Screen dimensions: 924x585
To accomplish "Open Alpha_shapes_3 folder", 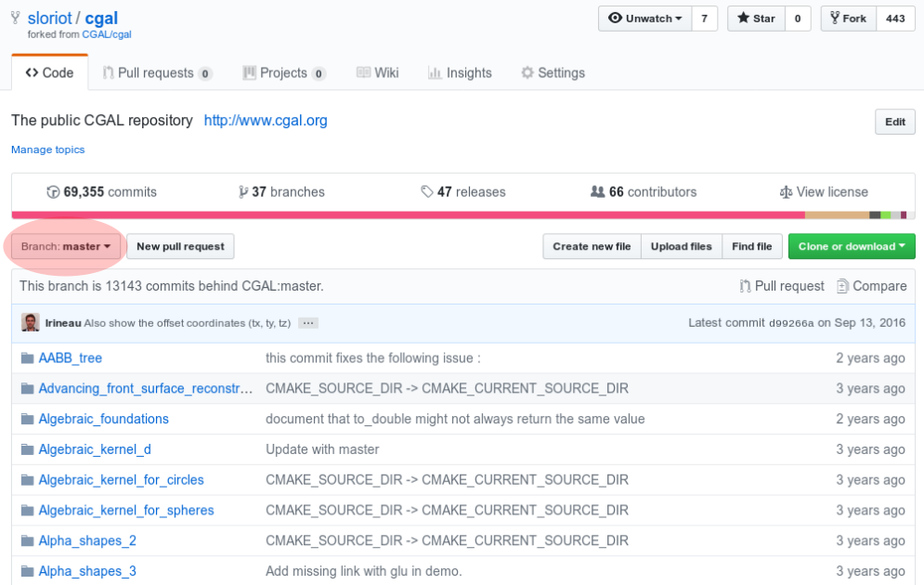I will tap(87, 571).
